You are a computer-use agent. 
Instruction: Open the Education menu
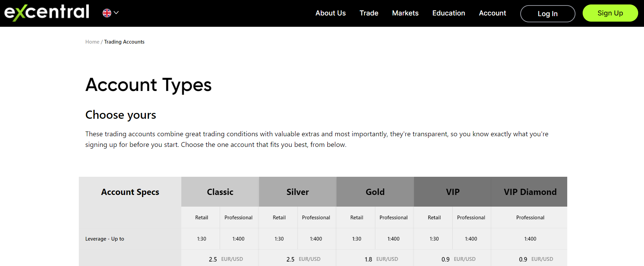[449, 13]
